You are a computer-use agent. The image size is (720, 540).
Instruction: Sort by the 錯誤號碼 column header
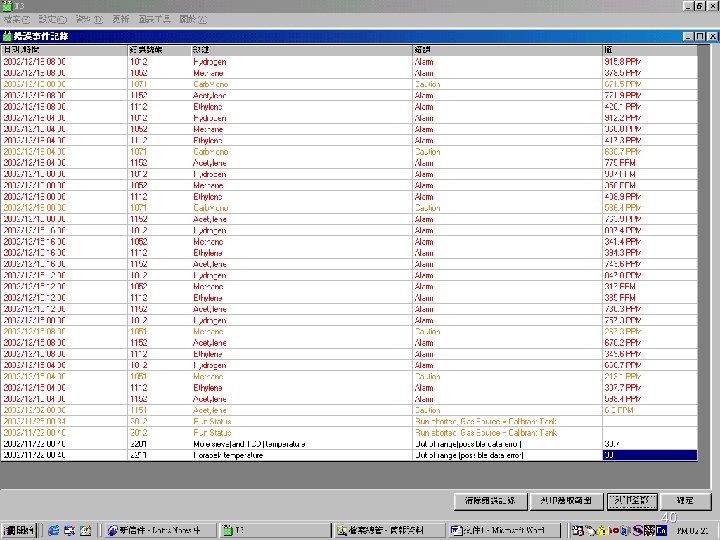click(x=159, y=50)
